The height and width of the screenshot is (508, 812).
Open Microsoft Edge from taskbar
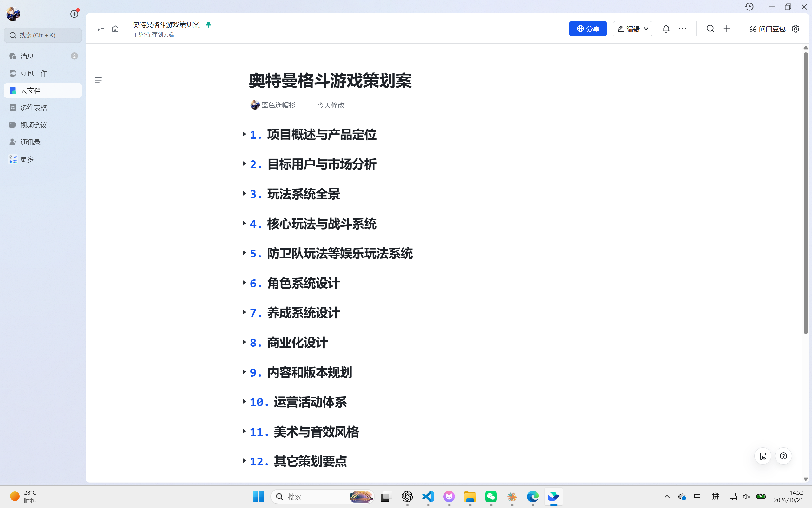point(533,497)
